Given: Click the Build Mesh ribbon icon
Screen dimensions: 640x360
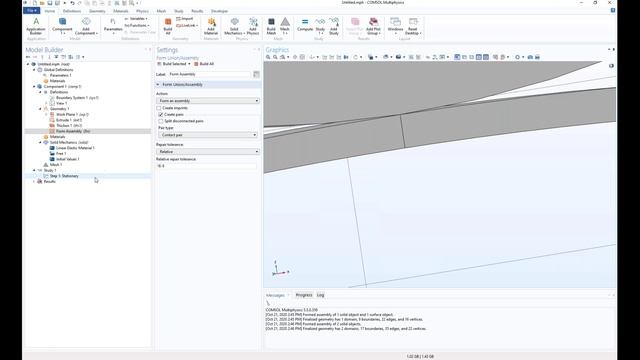Looking at the screenshot, I should [271, 26].
